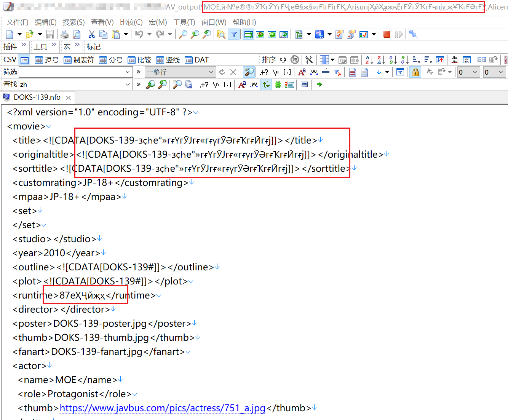Screen dimensions: 508x420
Task: Click the Print icon
Action: click(64, 34)
